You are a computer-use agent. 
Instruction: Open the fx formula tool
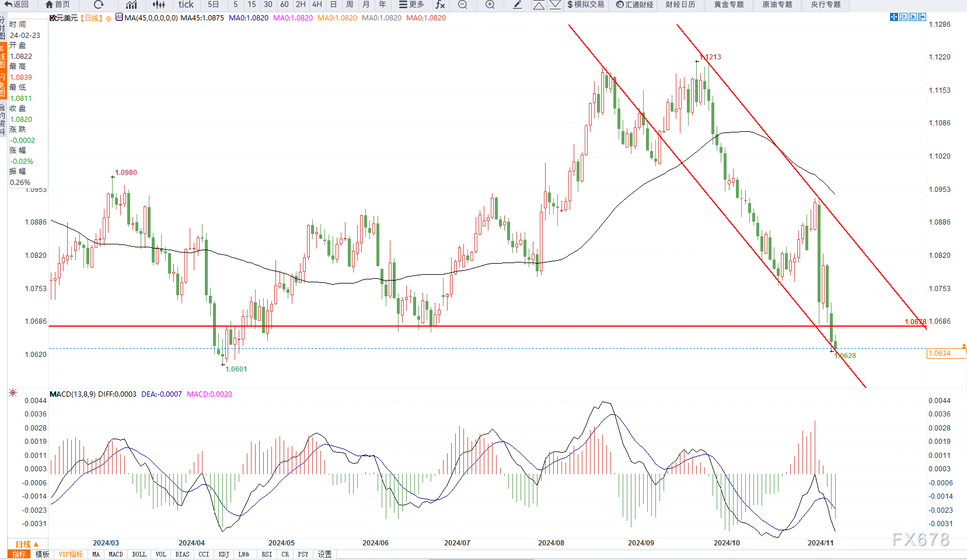(x=441, y=5)
